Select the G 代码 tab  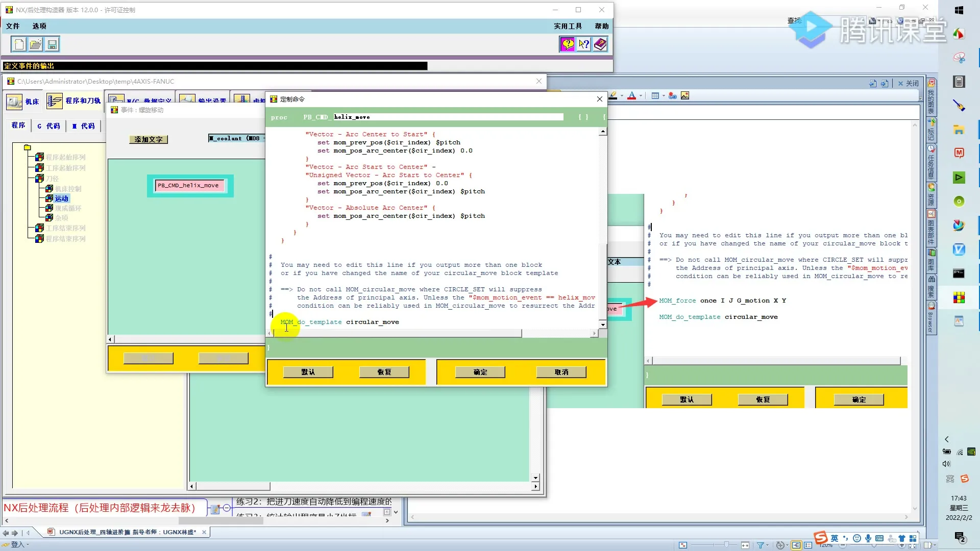click(x=48, y=126)
